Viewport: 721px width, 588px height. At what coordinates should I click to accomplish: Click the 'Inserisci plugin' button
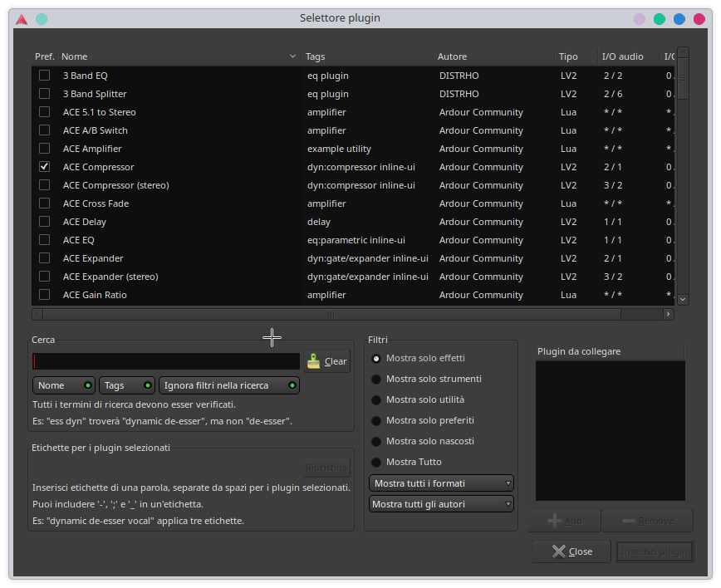pos(654,551)
